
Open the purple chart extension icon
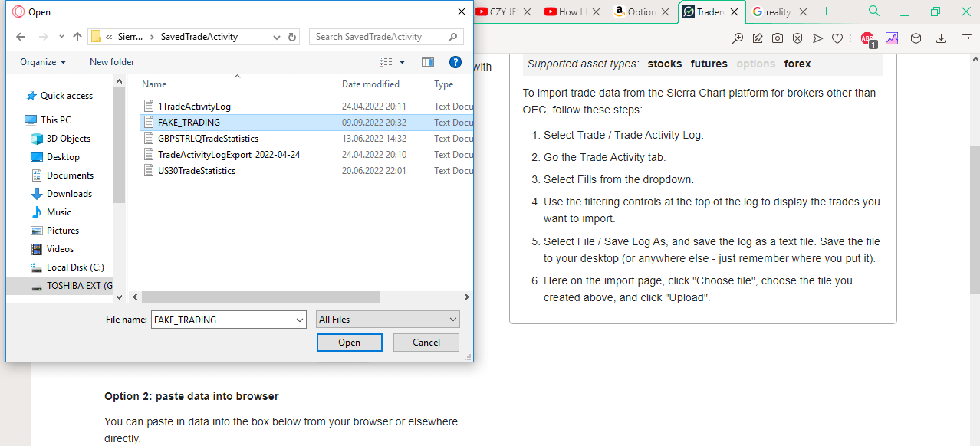(892, 38)
